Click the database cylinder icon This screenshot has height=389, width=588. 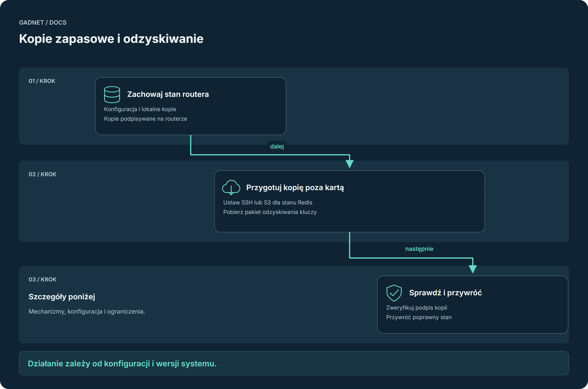tap(112, 94)
